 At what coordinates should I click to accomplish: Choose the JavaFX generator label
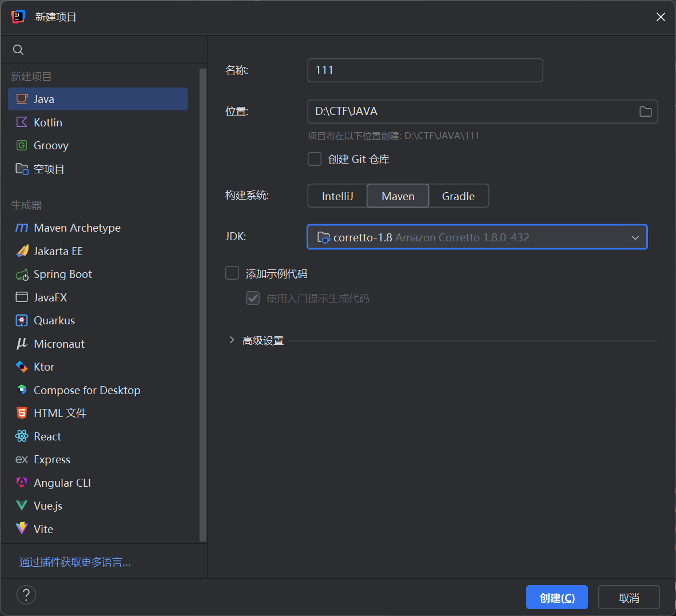(x=50, y=297)
